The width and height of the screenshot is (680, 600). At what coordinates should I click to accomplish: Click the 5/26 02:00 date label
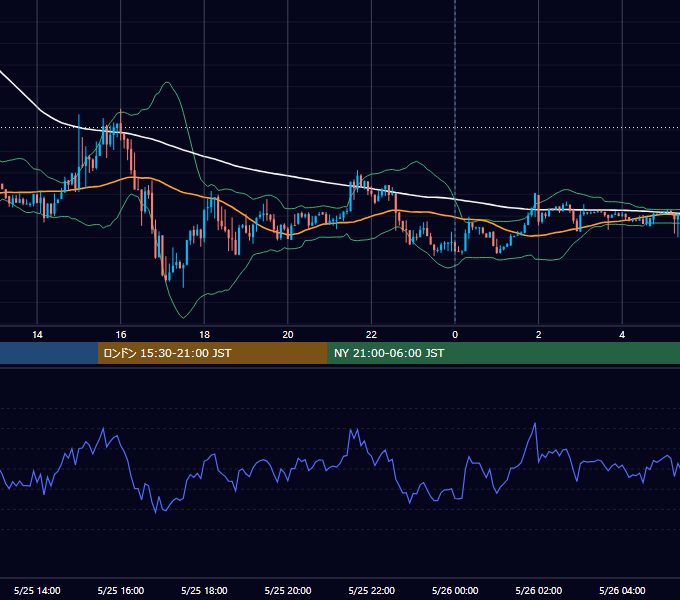pos(539,590)
